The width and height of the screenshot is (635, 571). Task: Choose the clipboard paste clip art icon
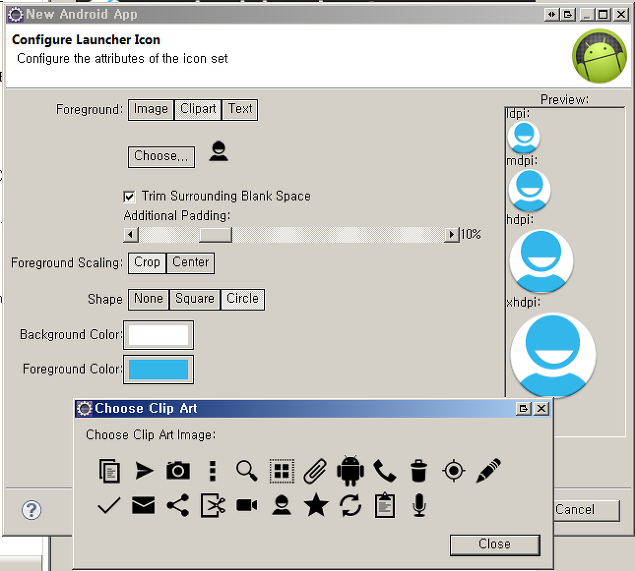(x=385, y=505)
